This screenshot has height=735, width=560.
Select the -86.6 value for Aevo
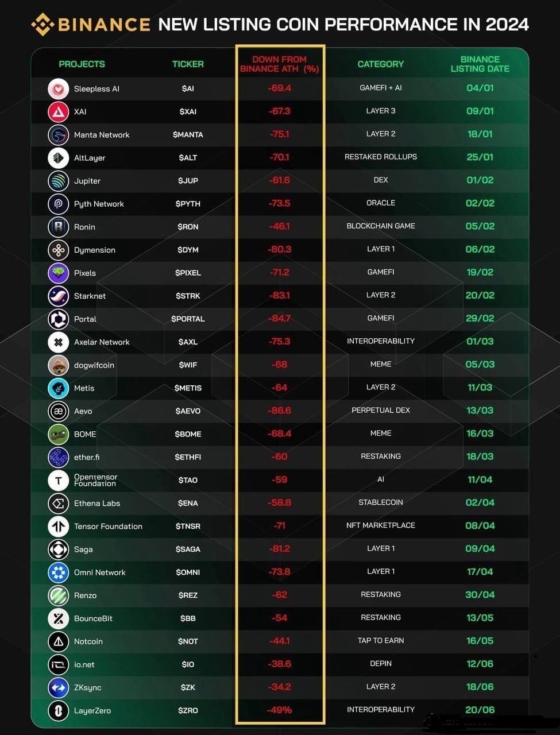point(280,411)
